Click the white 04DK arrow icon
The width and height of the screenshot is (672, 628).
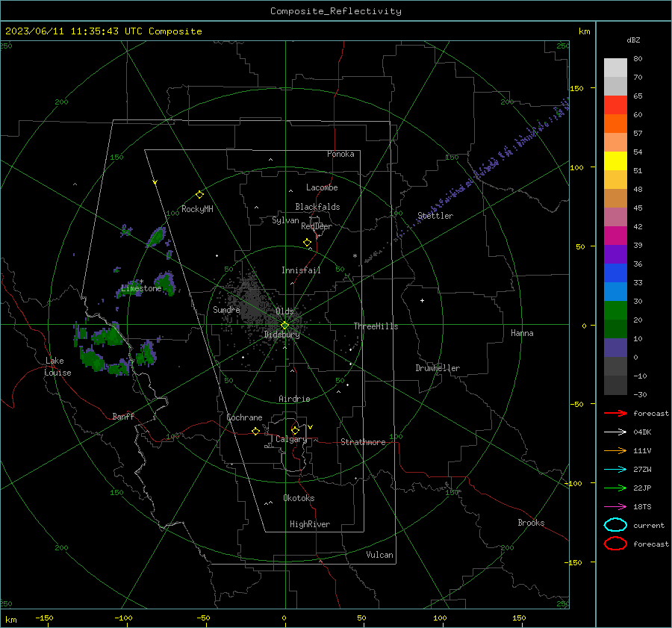pyautogui.click(x=615, y=432)
